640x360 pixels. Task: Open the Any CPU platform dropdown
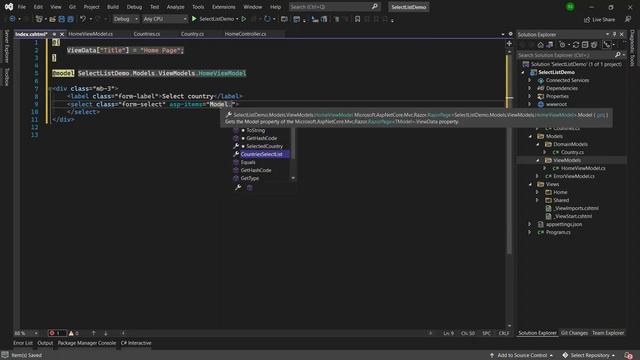[x=165, y=19]
